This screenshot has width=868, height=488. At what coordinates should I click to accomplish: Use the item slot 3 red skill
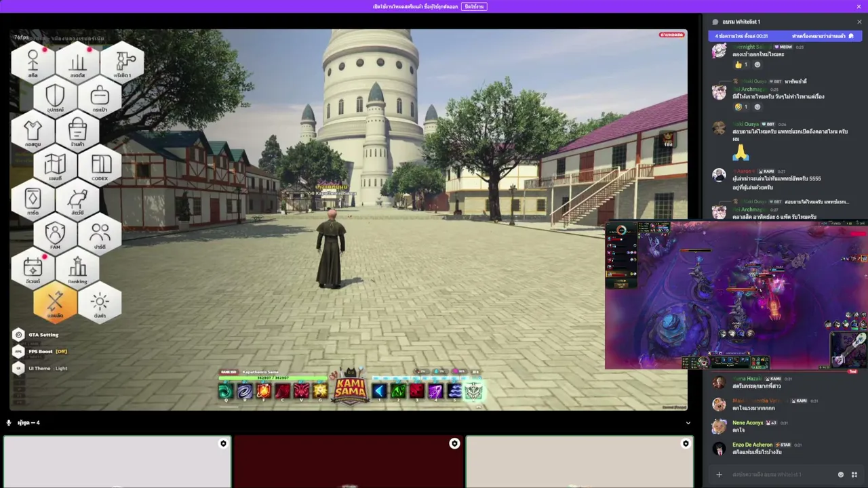417,390
